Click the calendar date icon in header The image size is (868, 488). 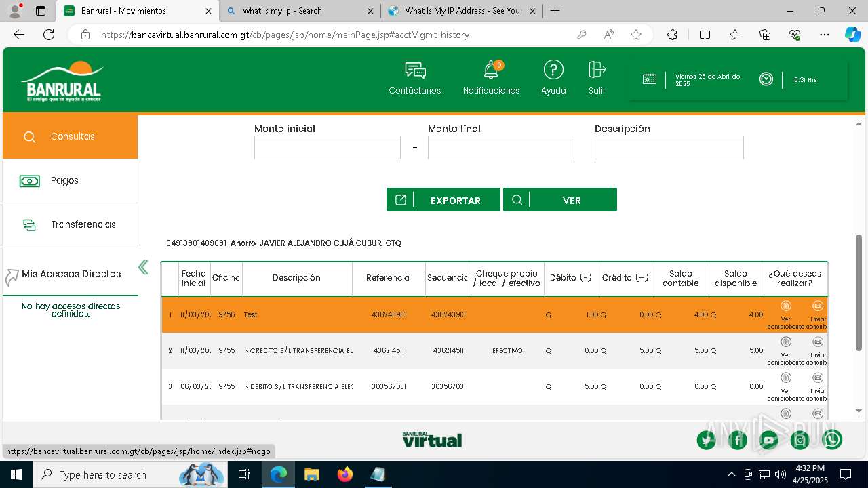coord(650,79)
